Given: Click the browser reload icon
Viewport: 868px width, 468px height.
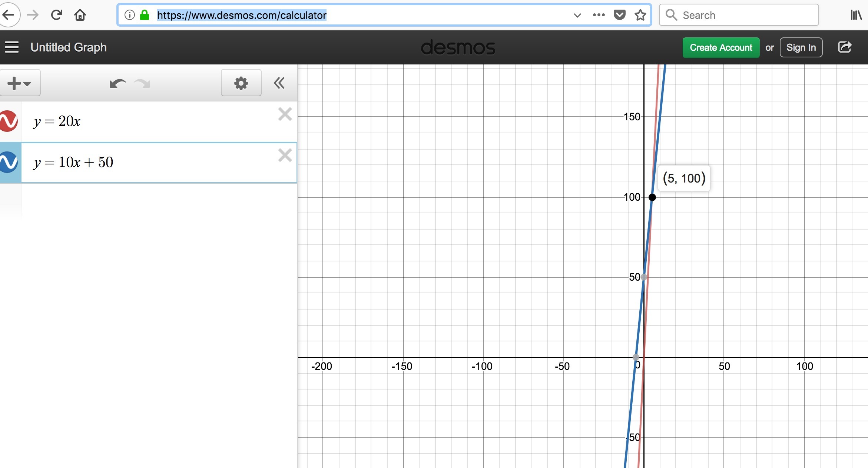Looking at the screenshot, I should click(x=56, y=15).
